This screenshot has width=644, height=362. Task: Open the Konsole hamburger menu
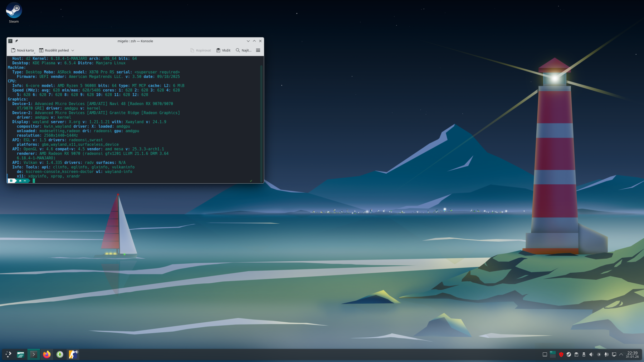click(258, 50)
